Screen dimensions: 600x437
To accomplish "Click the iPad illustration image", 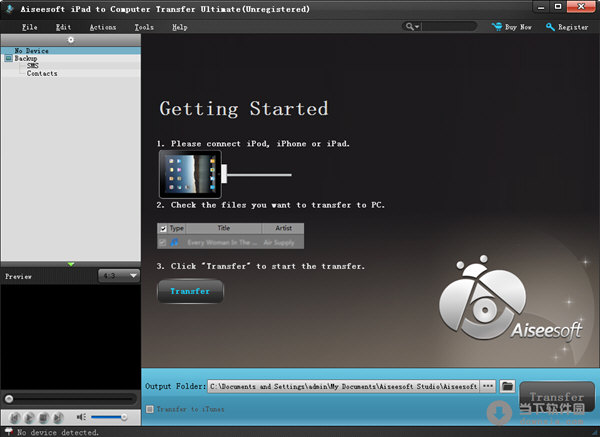I will [x=190, y=174].
